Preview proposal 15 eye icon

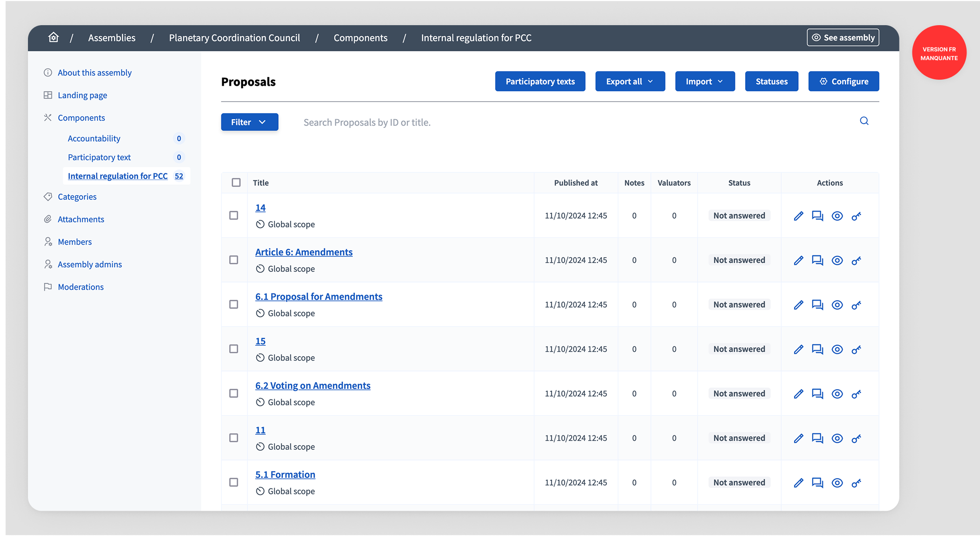coord(837,350)
